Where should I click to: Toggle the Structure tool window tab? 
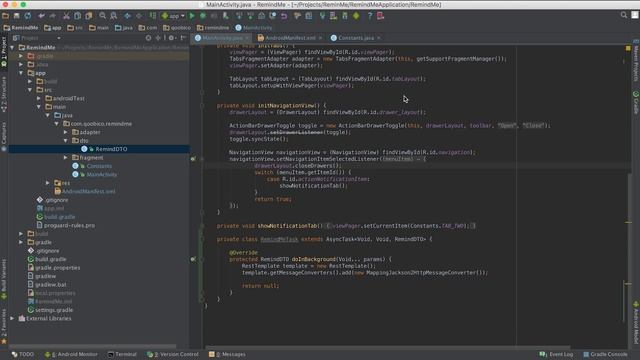coord(4,94)
